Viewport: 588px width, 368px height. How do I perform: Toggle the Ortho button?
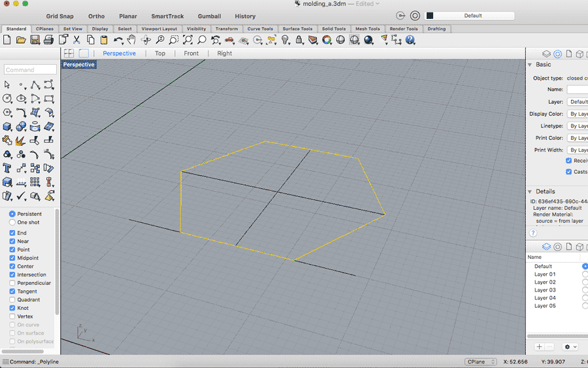[97, 16]
